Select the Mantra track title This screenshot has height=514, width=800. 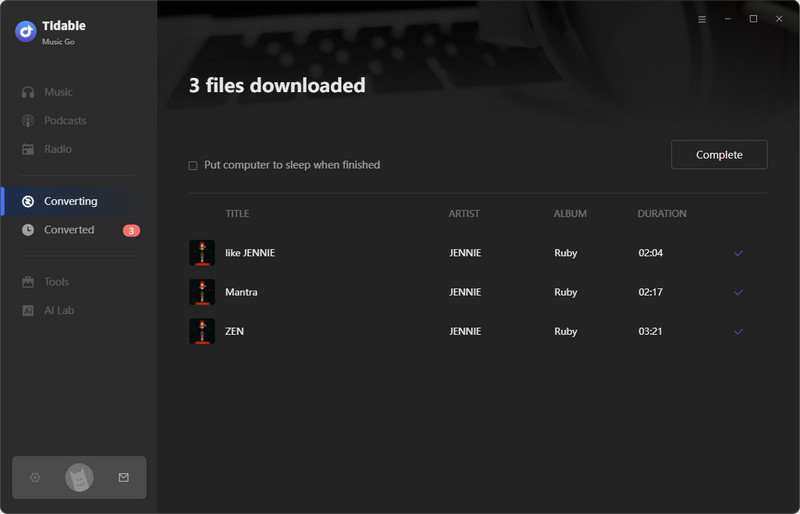point(241,292)
